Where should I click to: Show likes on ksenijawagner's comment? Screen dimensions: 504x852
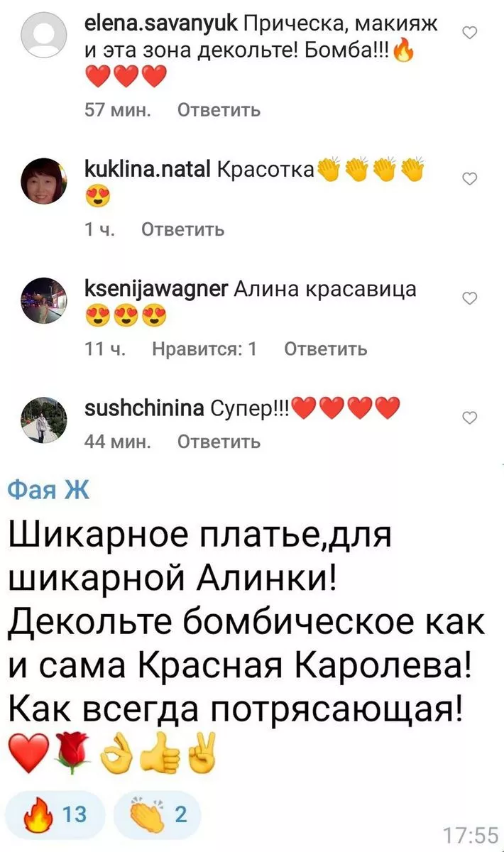click(204, 348)
